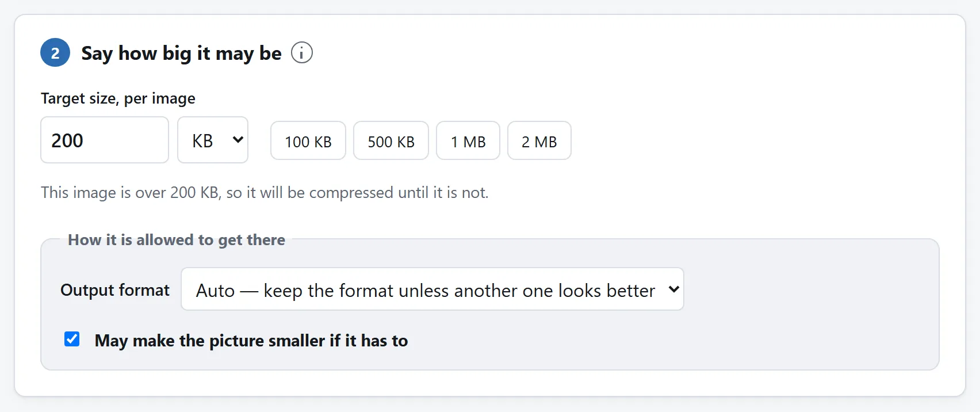The height and width of the screenshot is (412, 980).
Task: Click the chevron arrow of the Output format selector
Action: coord(674,289)
